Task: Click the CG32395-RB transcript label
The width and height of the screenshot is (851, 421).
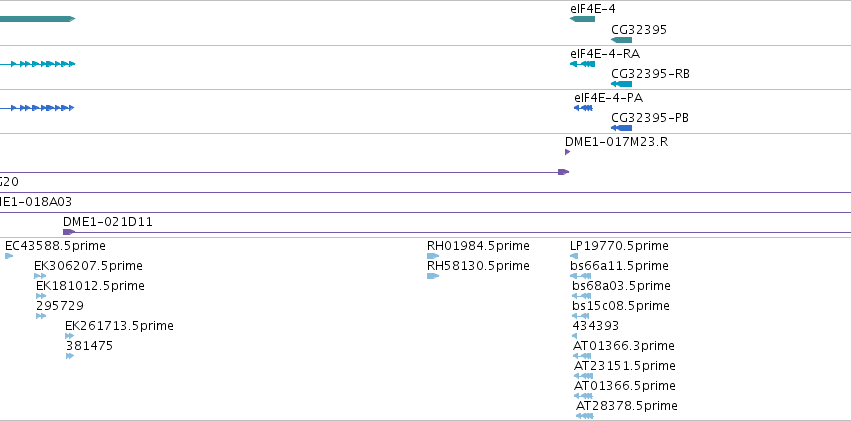Action: (x=650, y=74)
